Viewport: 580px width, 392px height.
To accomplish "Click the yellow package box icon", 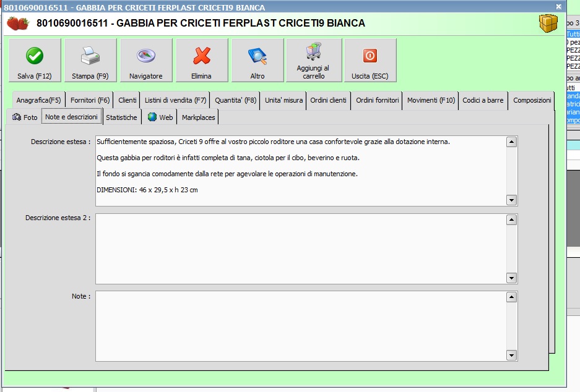I will pyautogui.click(x=548, y=23).
